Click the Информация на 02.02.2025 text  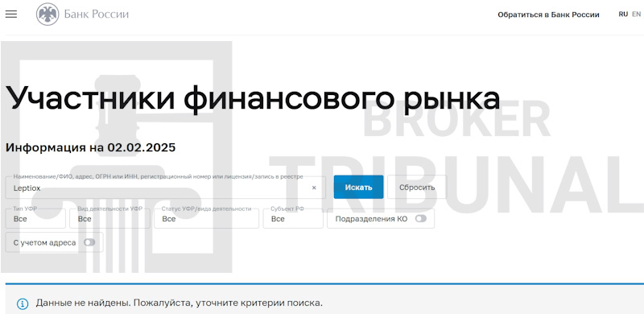90,147
